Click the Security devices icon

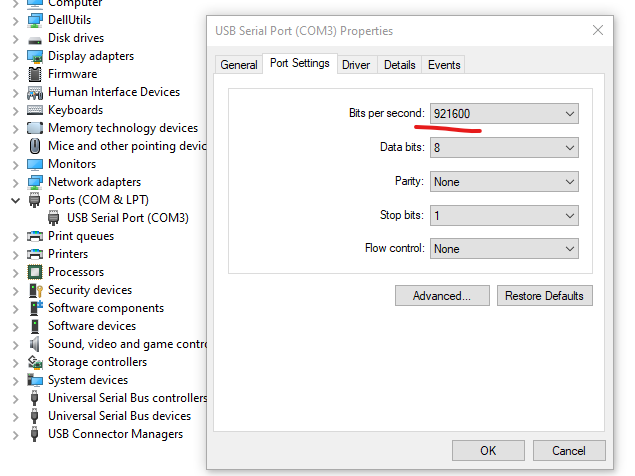(x=36, y=290)
